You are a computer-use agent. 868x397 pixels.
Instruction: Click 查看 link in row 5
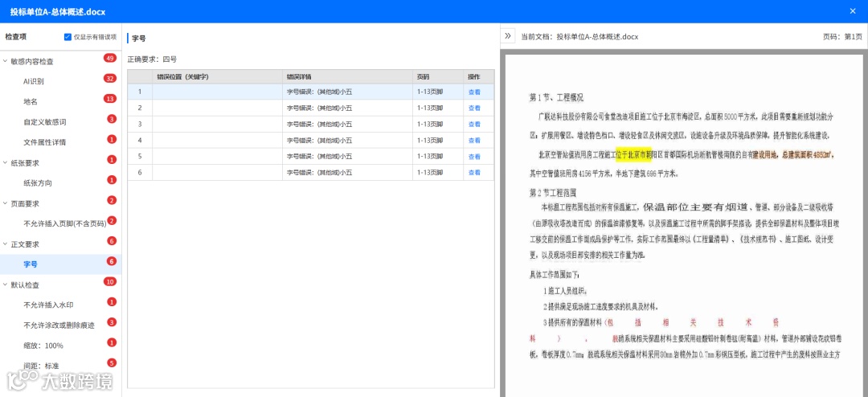pos(474,156)
